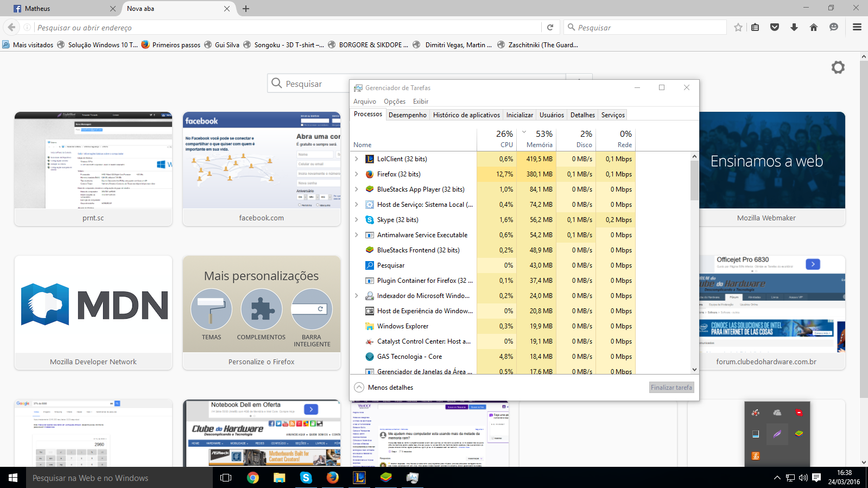Open the Arquivo menu in Task Manager
Image resolution: width=868 pixels, height=488 pixels.
click(365, 102)
